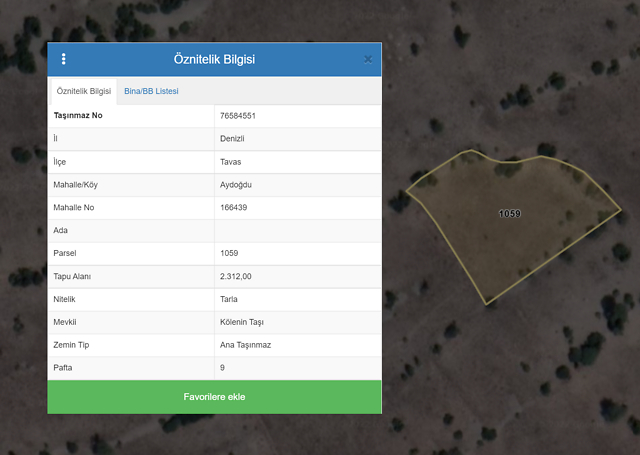Click the 1059 parcel label on the map

click(x=509, y=214)
